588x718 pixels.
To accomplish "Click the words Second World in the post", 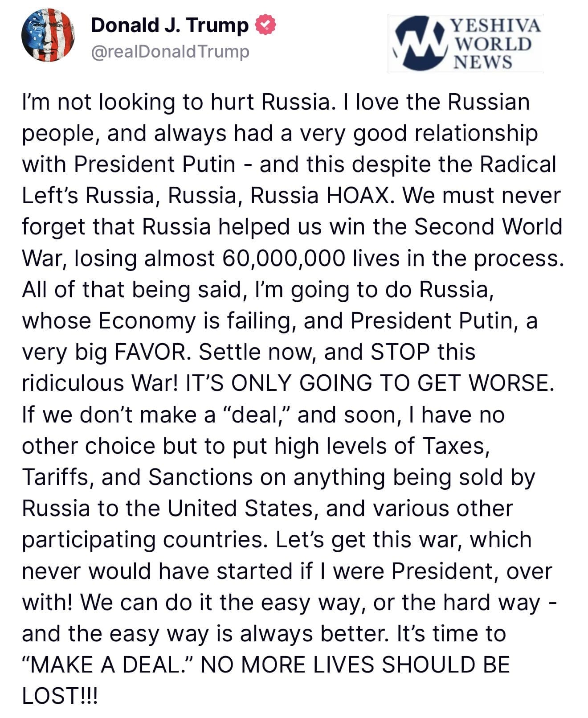I will click(x=488, y=227).
